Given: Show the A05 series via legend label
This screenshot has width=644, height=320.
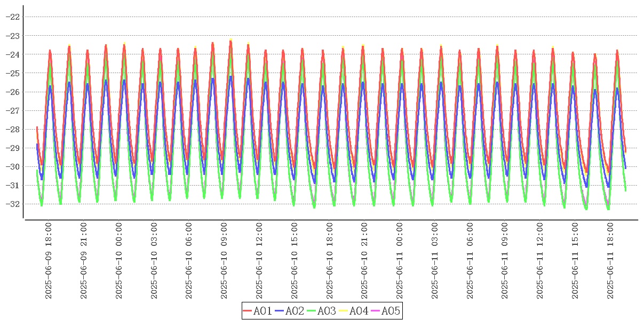Looking at the screenshot, I should pos(391,311).
